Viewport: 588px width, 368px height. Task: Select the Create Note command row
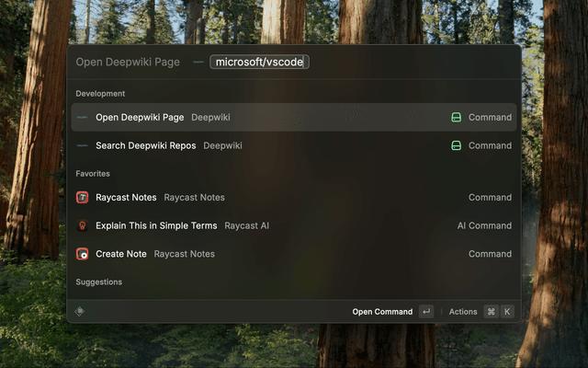(x=294, y=254)
